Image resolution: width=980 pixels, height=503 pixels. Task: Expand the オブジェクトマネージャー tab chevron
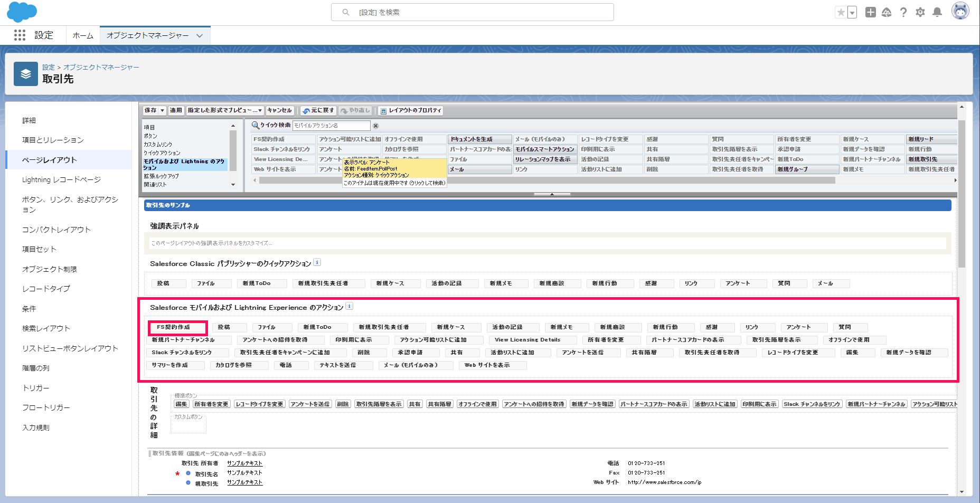pyautogui.click(x=200, y=35)
